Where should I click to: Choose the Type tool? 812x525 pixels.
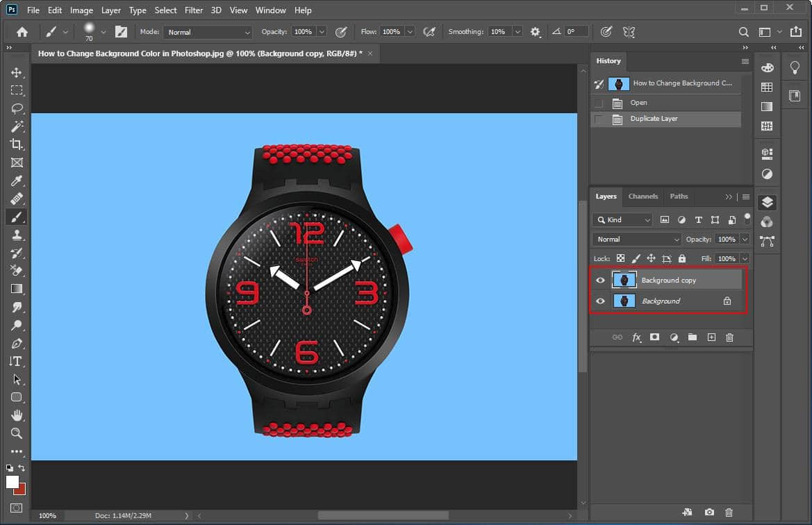tap(16, 361)
